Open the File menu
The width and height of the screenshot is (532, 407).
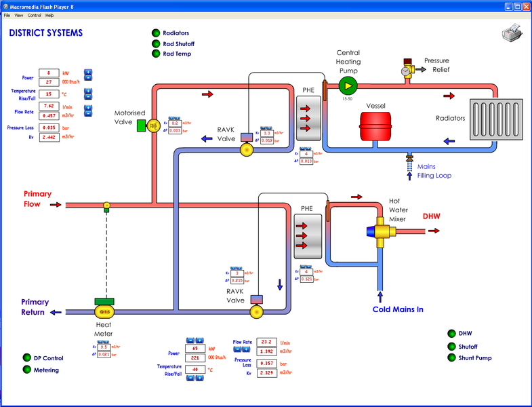[7, 16]
